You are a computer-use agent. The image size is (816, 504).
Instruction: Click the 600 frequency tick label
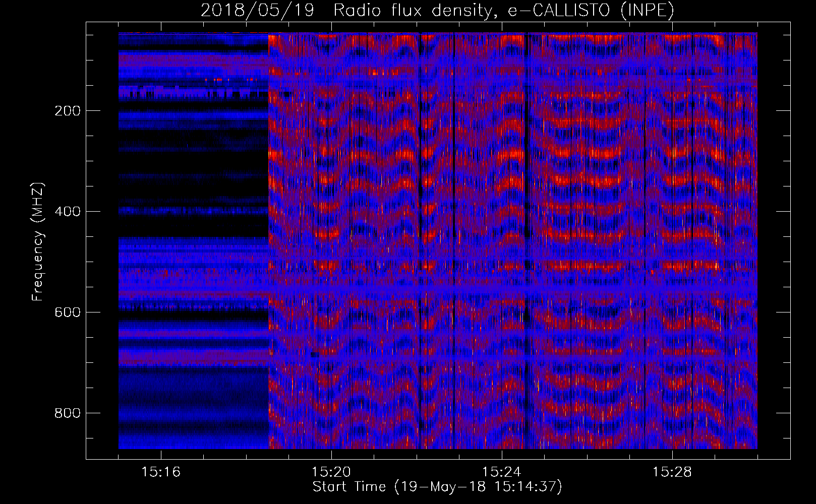click(68, 312)
